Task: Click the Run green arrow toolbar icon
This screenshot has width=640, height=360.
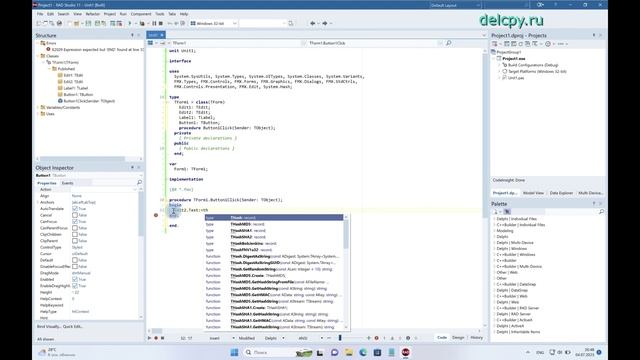Action: click(130, 23)
